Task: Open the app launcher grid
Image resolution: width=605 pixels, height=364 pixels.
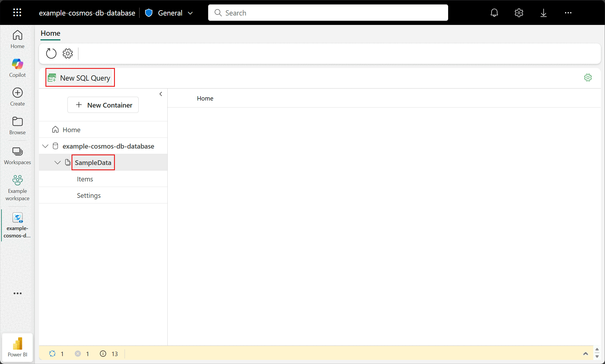Action: [x=17, y=13]
